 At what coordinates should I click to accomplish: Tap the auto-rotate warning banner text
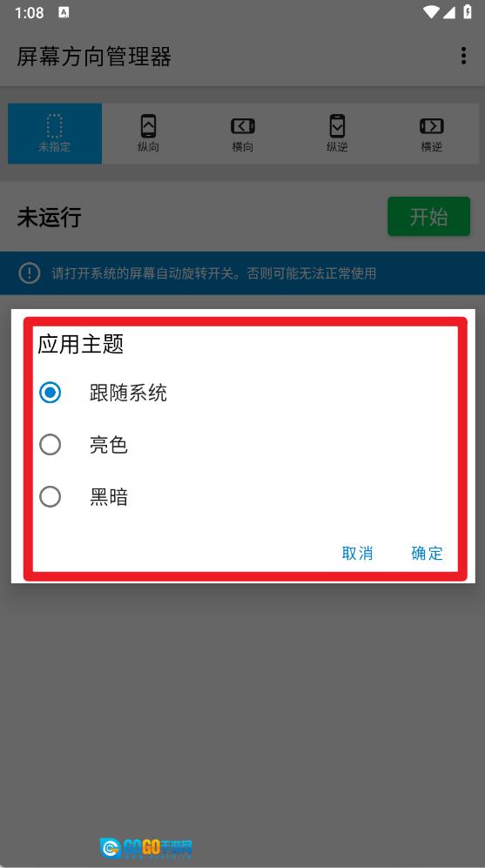click(213, 273)
